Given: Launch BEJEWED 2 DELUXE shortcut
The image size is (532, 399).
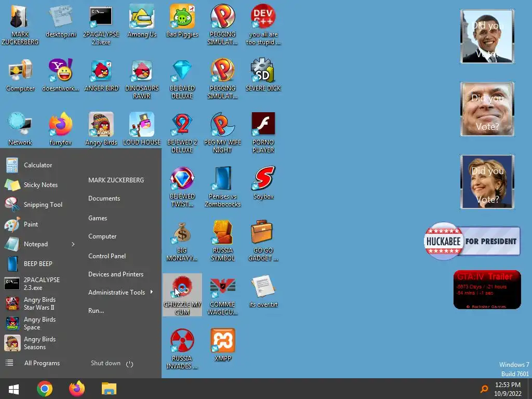Looking at the screenshot, I should point(182,132).
